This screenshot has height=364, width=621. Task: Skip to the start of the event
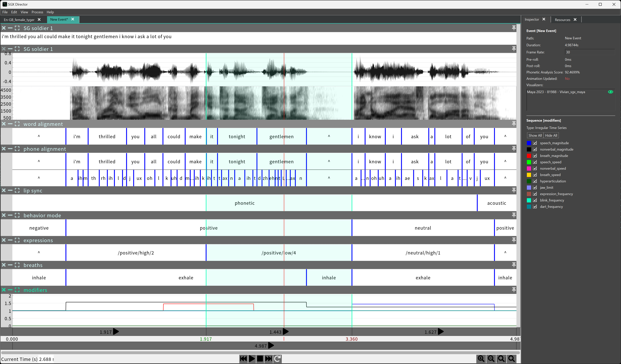tap(243, 359)
